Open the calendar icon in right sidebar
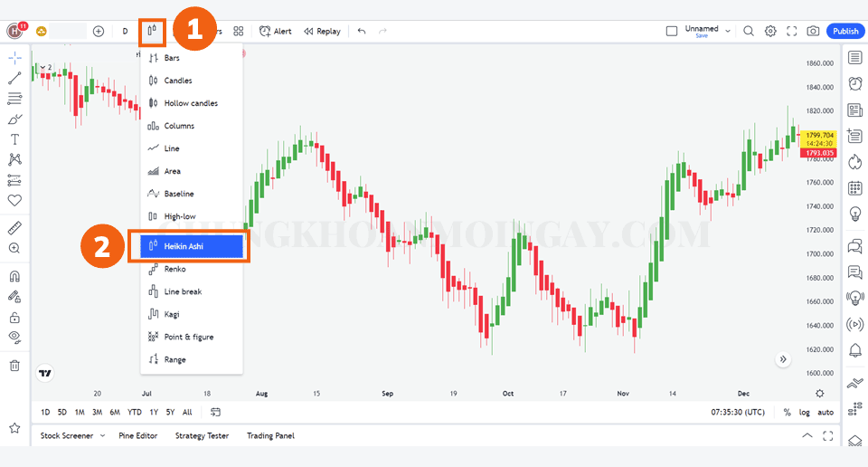 854,188
